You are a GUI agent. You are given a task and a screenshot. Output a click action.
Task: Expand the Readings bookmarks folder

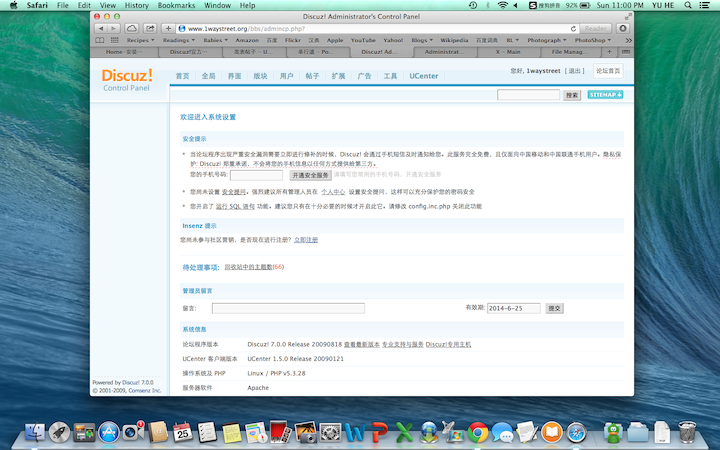[179, 40]
